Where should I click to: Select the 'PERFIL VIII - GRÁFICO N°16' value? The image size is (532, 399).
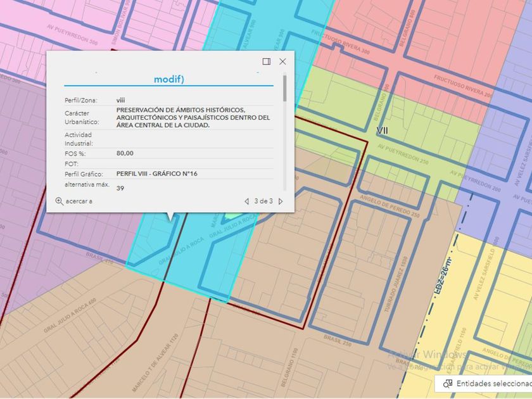pos(156,174)
